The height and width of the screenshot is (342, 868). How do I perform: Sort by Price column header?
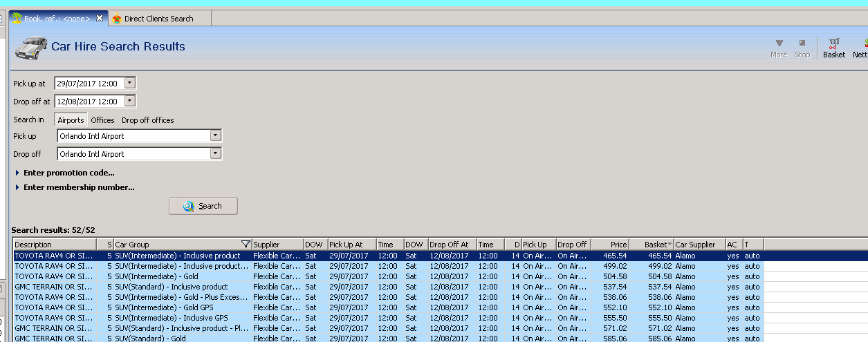[x=609, y=245]
